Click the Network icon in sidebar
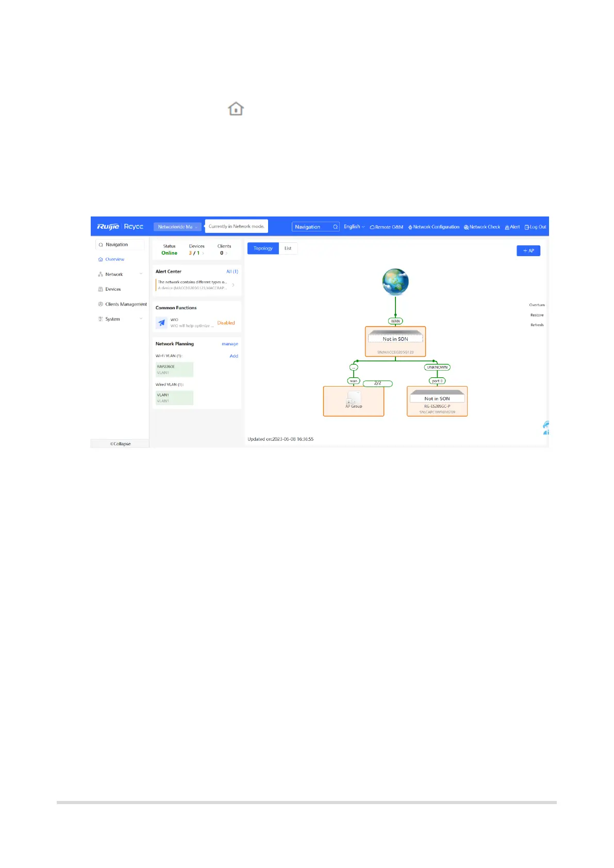The image size is (614, 868). pos(101,274)
